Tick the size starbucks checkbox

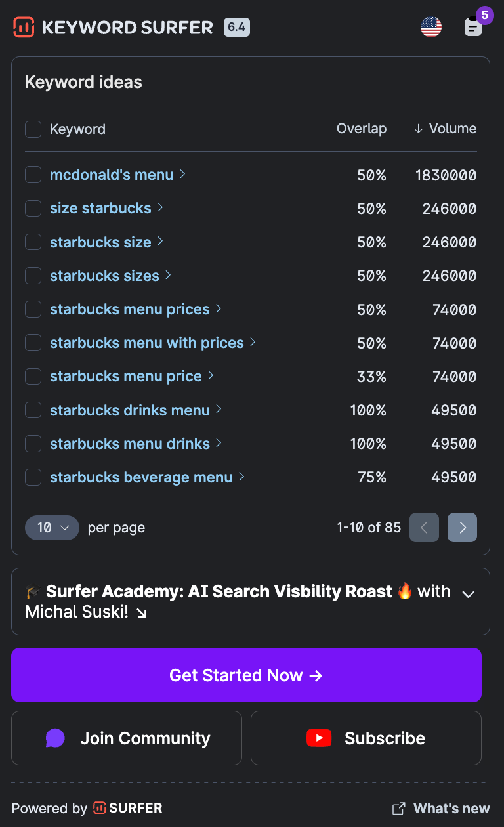click(x=33, y=209)
